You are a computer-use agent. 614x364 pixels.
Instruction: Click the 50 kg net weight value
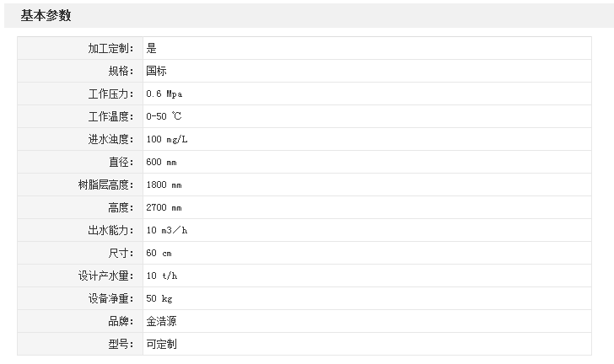point(159,298)
